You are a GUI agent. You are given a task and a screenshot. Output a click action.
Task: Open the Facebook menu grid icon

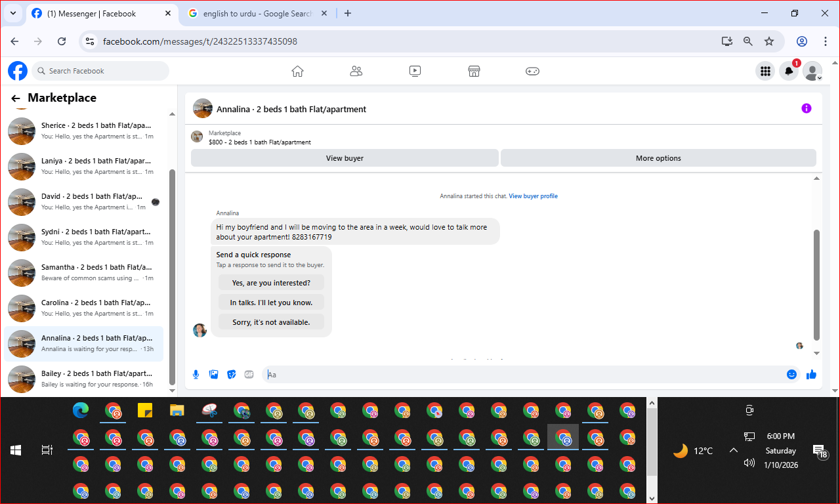[x=765, y=71]
